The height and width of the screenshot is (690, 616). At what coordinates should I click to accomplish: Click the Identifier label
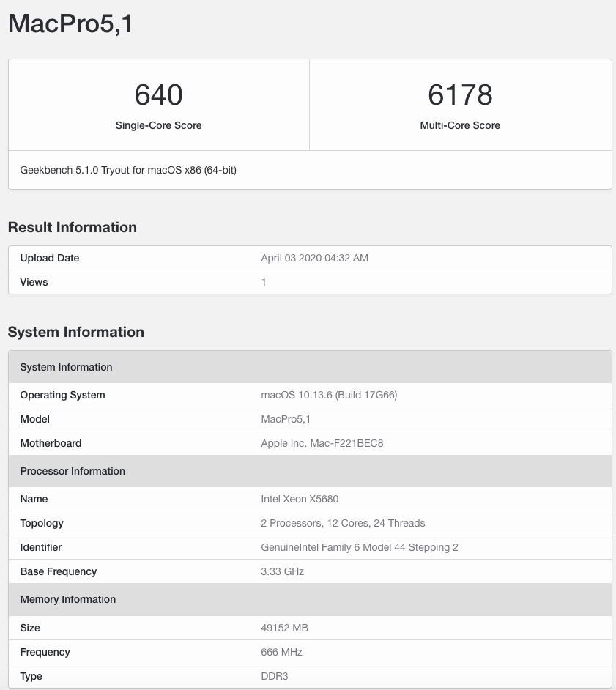pos(41,547)
